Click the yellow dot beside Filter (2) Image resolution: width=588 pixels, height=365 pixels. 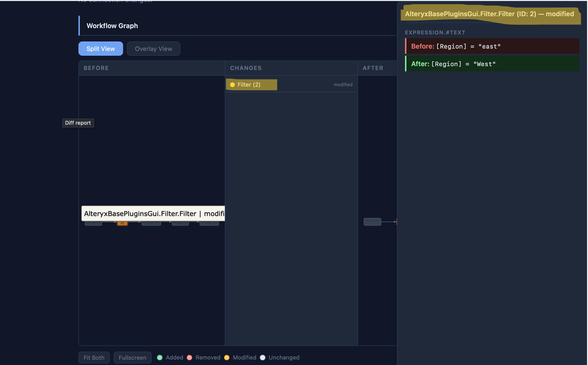click(x=233, y=85)
